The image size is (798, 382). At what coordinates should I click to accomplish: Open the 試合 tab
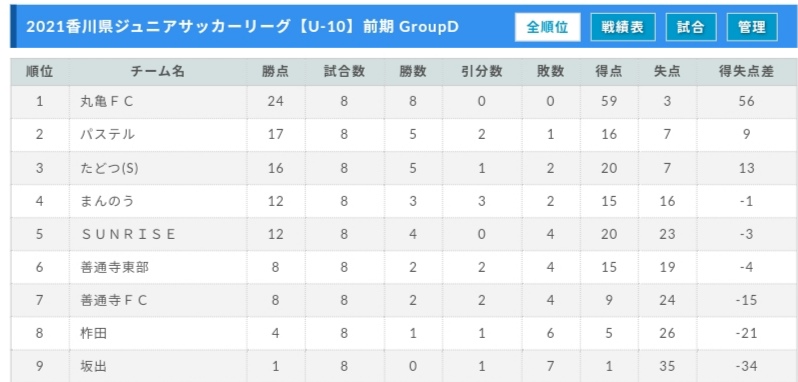tap(691, 27)
